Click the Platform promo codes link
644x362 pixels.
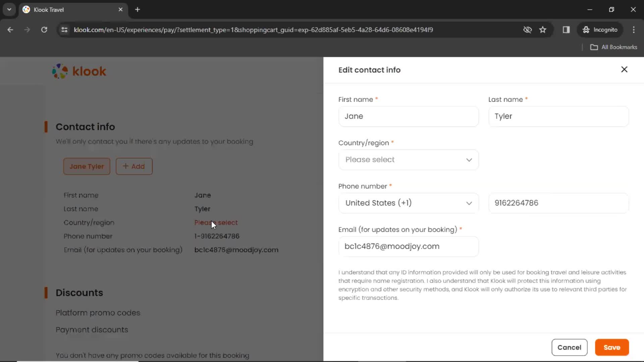[x=98, y=313]
